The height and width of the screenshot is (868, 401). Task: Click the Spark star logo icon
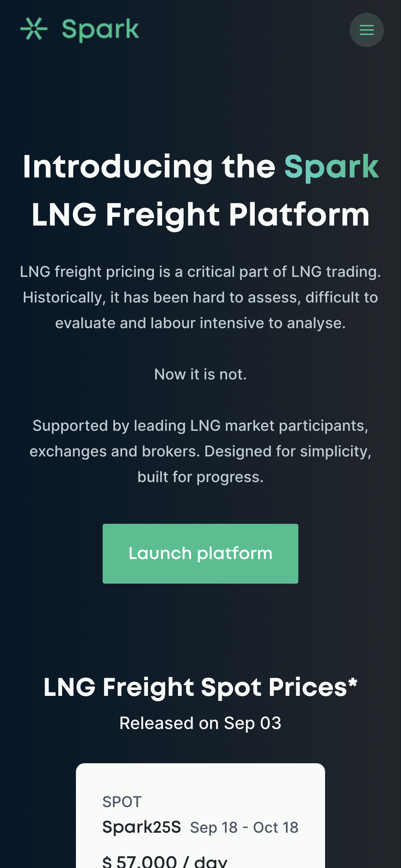point(34,29)
